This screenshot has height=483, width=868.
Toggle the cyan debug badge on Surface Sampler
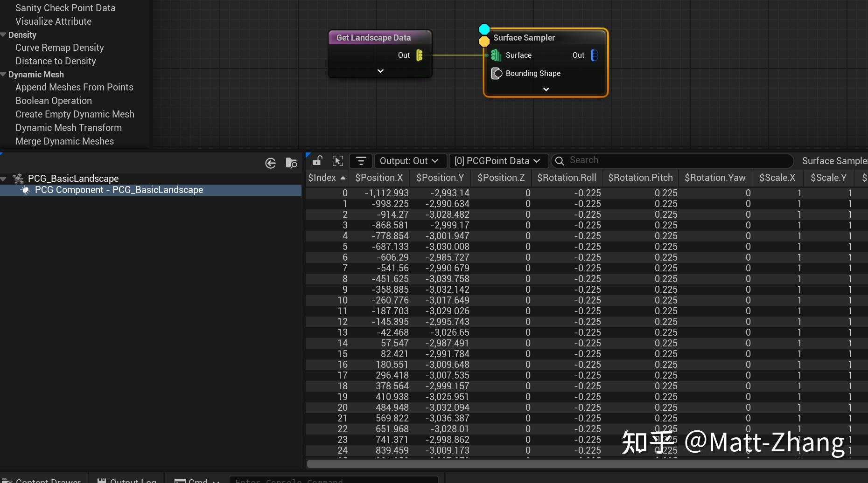(484, 30)
